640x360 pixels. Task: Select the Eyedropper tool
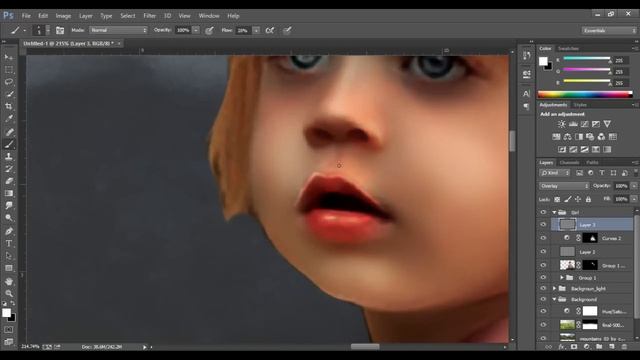9,119
